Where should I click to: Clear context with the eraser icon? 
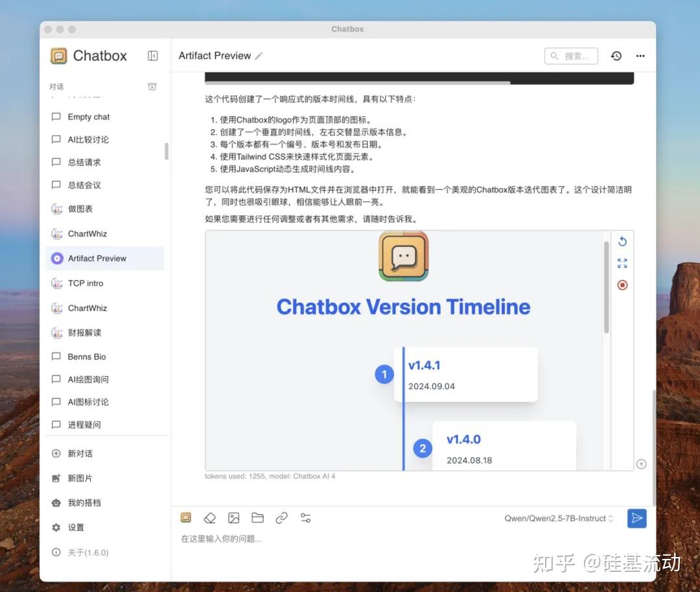point(209,517)
